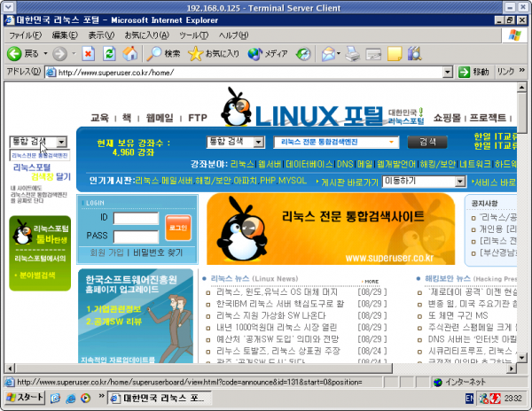Open History clock icon
The image size is (532, 411).
[303, 54]
